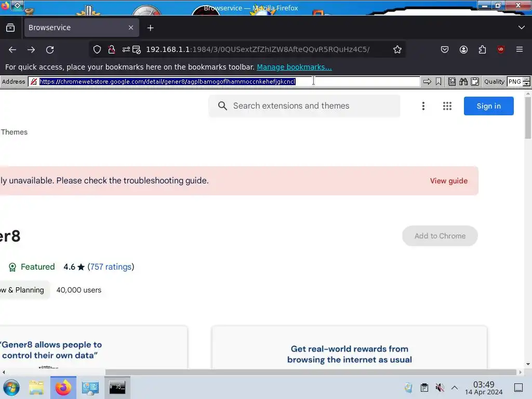Open 'Gener8 allows people to control' screenshot
532x399 pixels.
click(94, 348)
